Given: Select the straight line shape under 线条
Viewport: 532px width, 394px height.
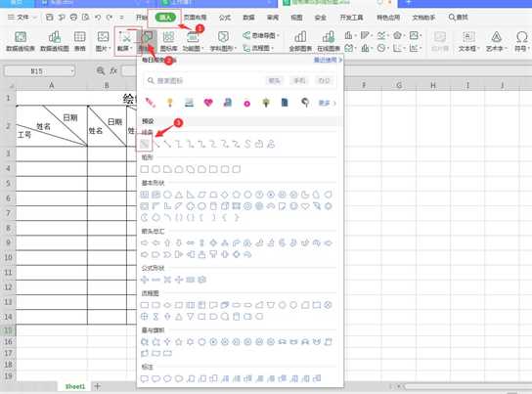Looking at the screenshot, I should click(x=145, y=144).
